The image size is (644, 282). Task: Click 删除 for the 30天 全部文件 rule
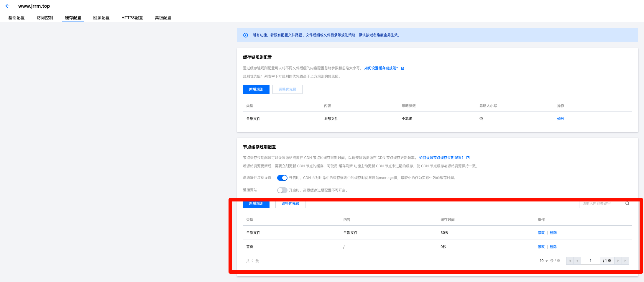point(553,233)
